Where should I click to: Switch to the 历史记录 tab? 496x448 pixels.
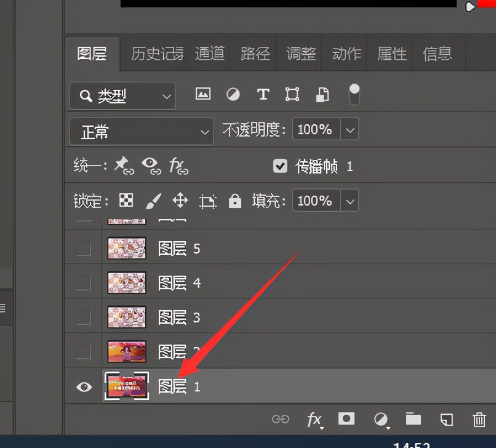coord(156,54)
